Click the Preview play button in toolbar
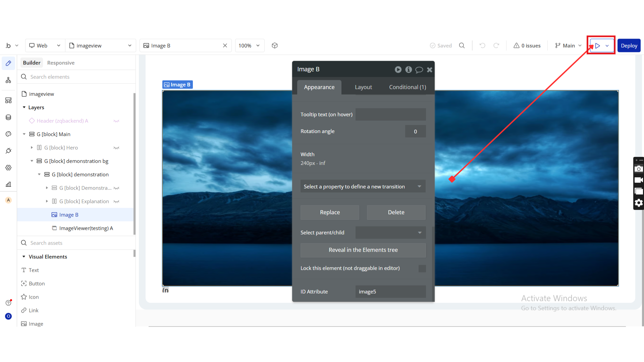The image size is (644, 362). point(598,46)
